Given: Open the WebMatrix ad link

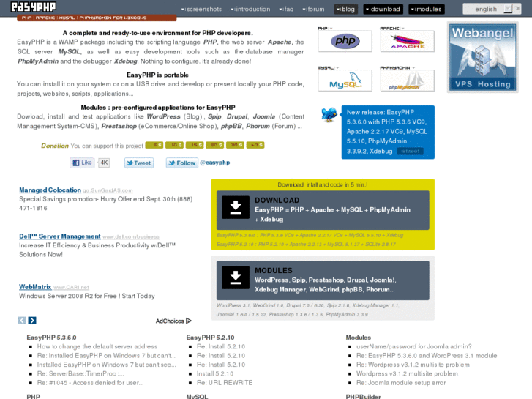Looking at the screenshot, I should pos(35,287).
